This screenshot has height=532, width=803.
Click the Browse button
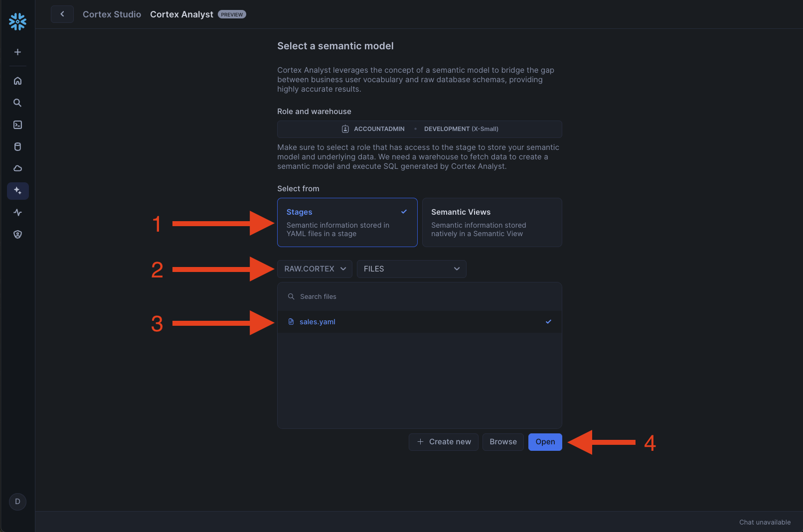503,442
